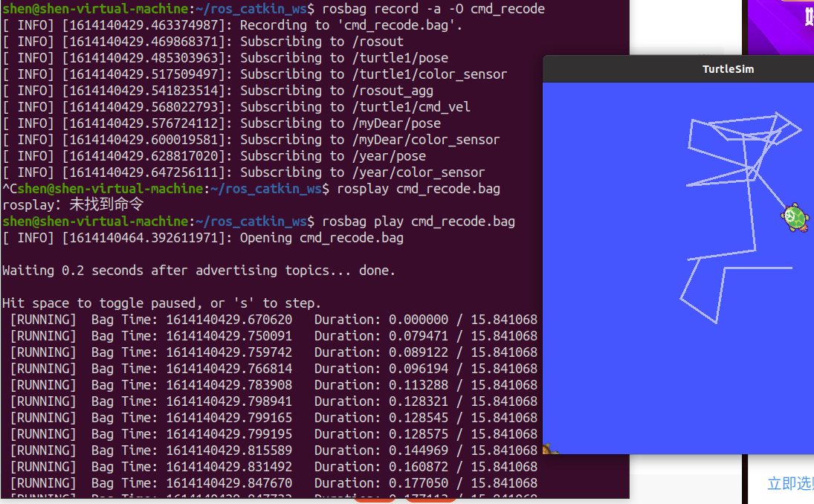Screen dimensions: 814x504
Task: Open the blue 立即选 link
Action: [x=789, y=484]
